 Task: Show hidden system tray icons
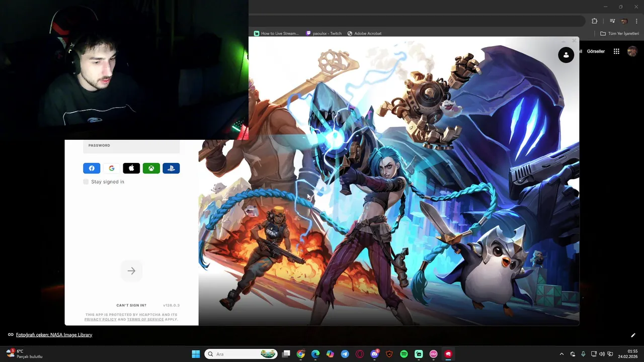tap(562, 354)
